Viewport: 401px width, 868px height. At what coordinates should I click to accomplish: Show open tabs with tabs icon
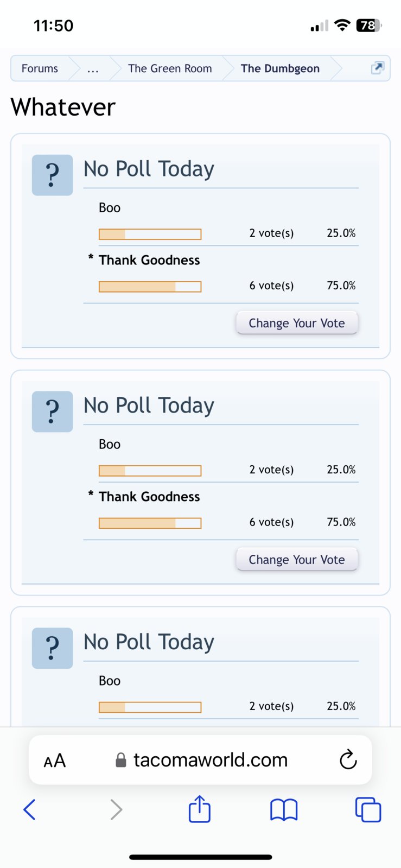coord(368,809)
